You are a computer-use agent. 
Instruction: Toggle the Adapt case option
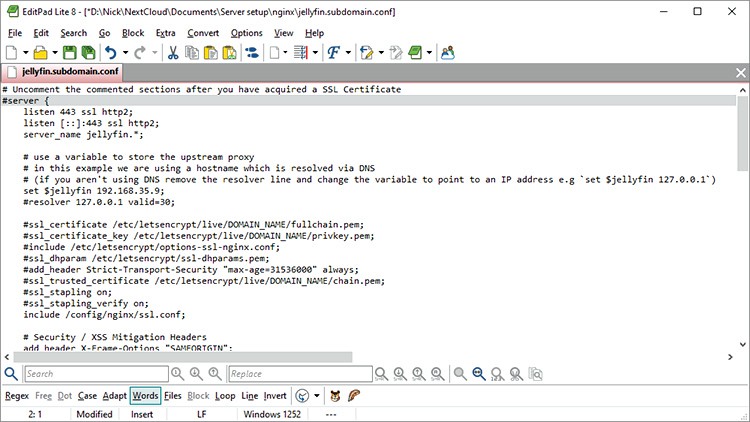(x=115, y=396)
